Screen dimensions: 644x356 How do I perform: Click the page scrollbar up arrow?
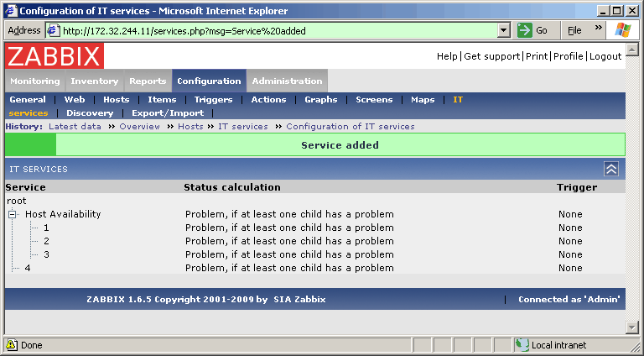[632, 50]
